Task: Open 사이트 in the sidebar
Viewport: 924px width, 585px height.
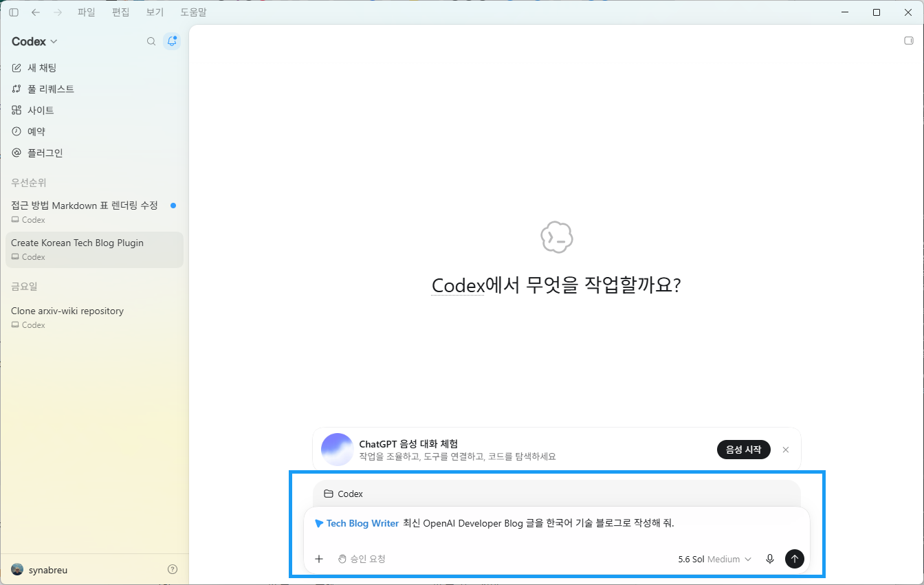Action: (94, 110)
